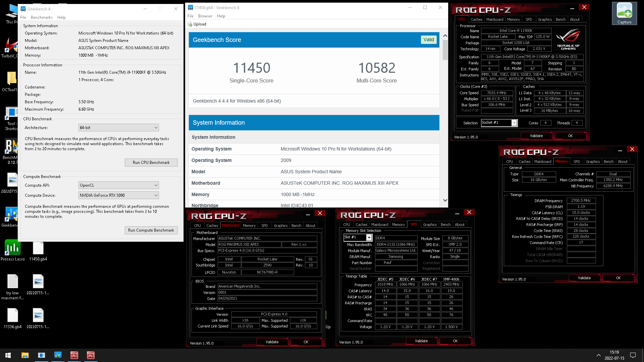Open the Slot #1 memory slot dropdown
Screen dimensions: 644x362
tap(358, 237)
